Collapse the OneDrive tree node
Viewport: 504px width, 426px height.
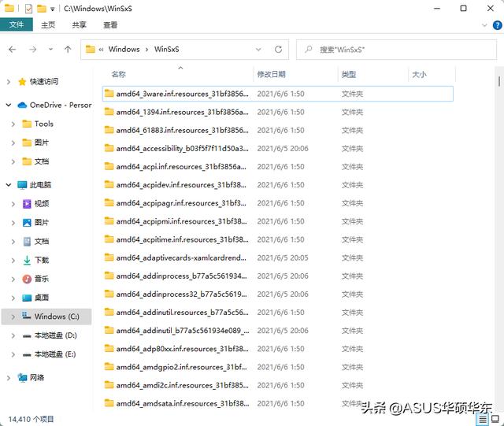tap(9, 105)
